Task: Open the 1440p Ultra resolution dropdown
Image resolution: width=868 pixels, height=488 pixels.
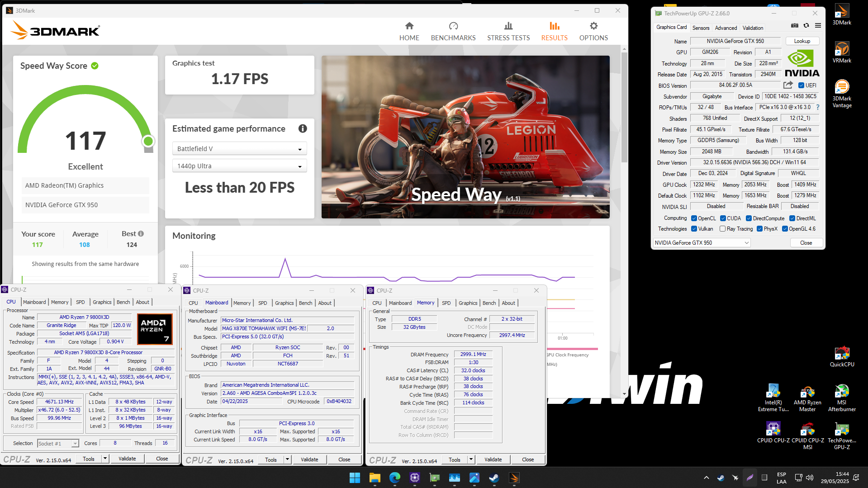Action: tap(239, 166)
